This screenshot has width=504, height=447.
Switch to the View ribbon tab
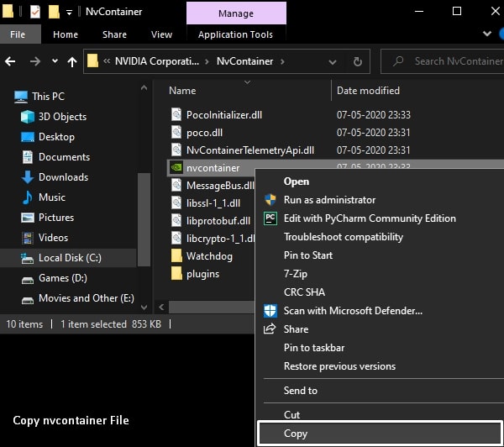[x=161, y=34]
